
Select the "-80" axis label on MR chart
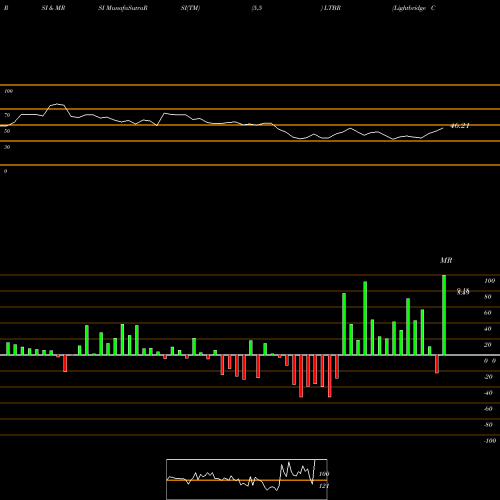[488, 425]
